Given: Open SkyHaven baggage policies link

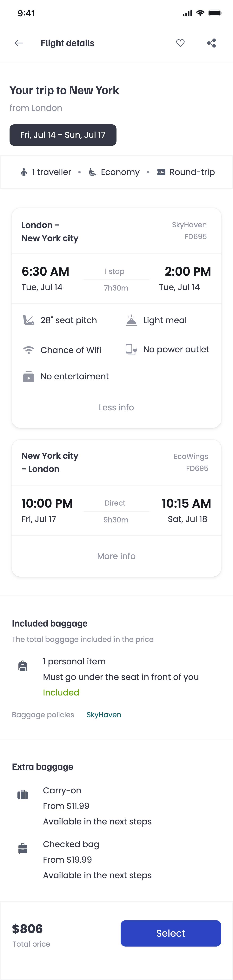Looking at the screenshot, I should point(104,715).
